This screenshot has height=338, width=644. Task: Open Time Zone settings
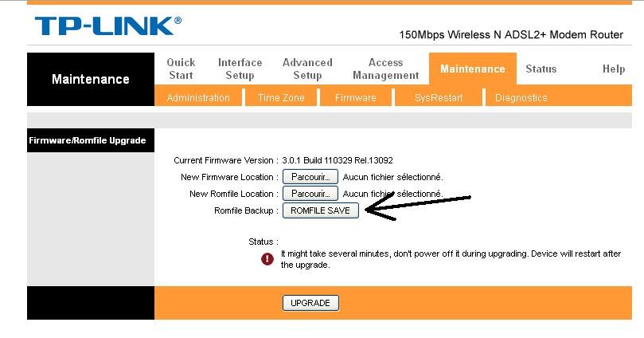281,98
